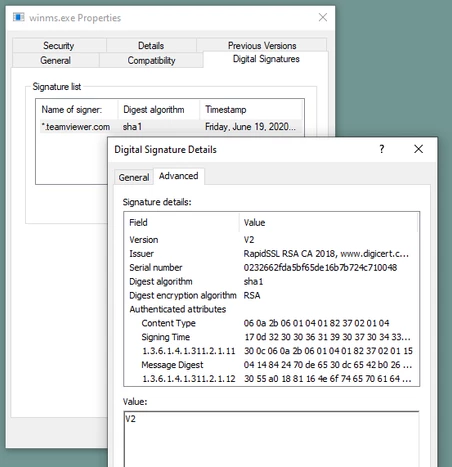Image resolution: width=452 pixels, height=467 pixels.
Task: Select the Issuer field row
Action: [x=271, y=254]
